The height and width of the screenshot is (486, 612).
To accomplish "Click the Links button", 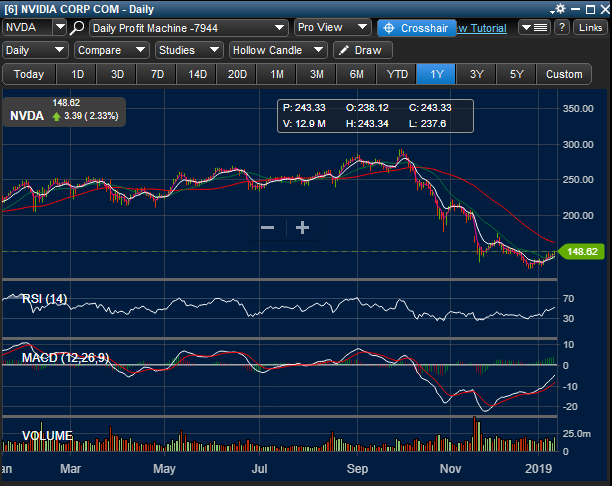I will [x=591, y=28].
